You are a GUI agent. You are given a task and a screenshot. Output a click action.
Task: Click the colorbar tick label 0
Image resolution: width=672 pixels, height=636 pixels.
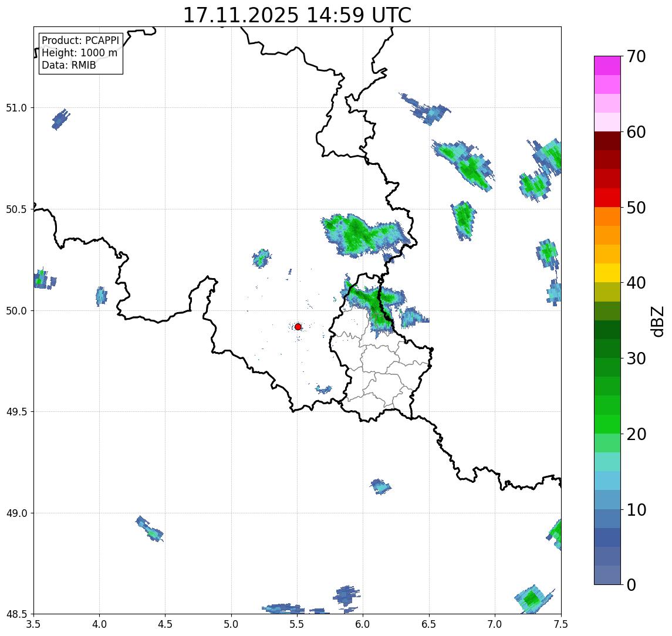pyautogui.click(x=632, y=584)
